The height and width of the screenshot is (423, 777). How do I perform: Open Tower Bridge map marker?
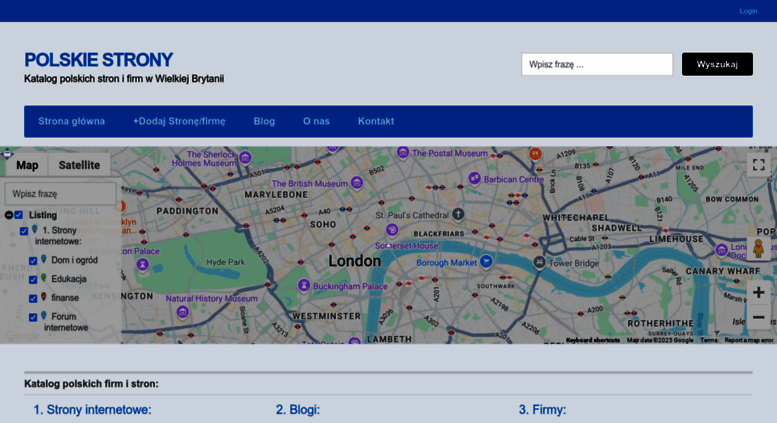pos(539,262)
